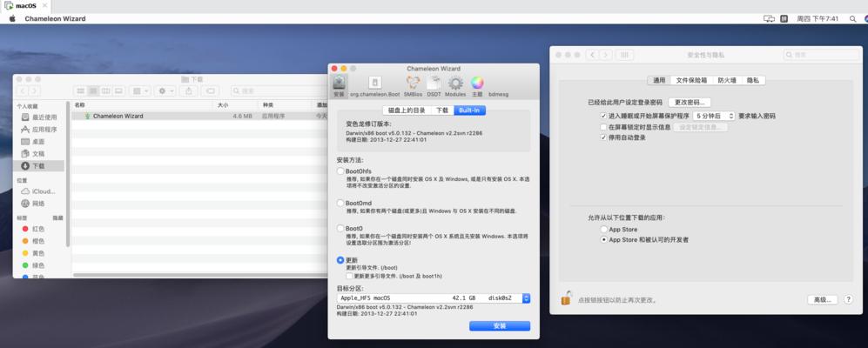Open Spotlight search in menu bar
The image size is (868, 348).
852,18
